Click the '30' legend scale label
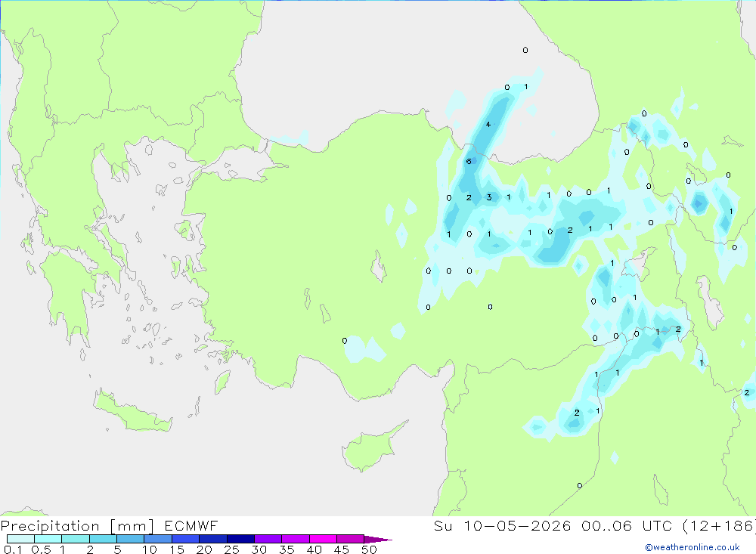756x554 pixels. point(259,549)
